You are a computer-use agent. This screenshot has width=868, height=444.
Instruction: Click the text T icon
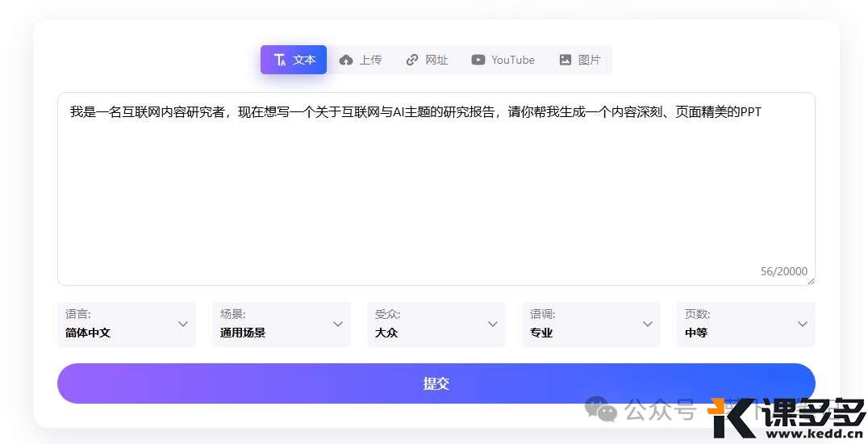(x=280, y=60)
